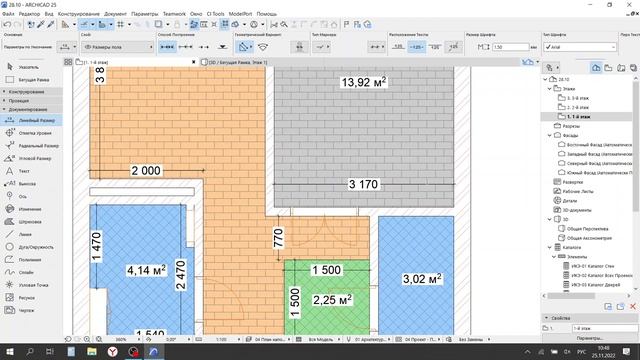Screen dimensions: 640x360
Task: Collapse the Каталоги group in Navigator
Action: (550, 247)
